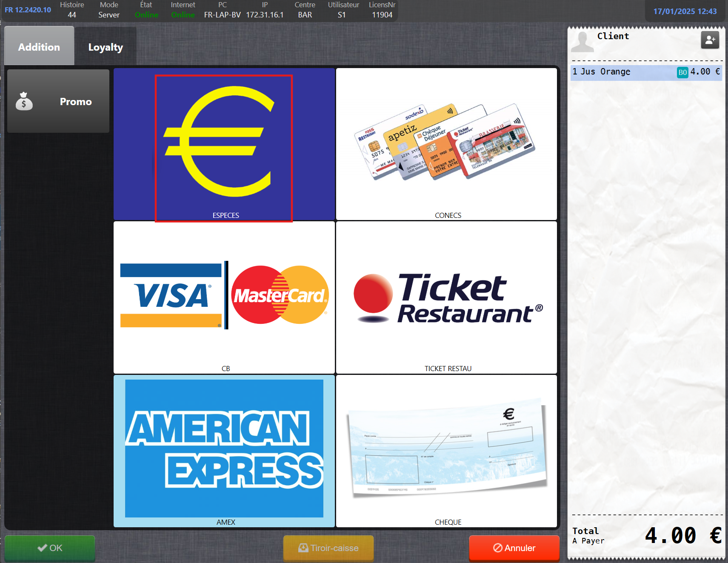The height and width of the screenshot is (563, 728).
Task: Select the Jus Orange receipt line
Action: [617, 72]
